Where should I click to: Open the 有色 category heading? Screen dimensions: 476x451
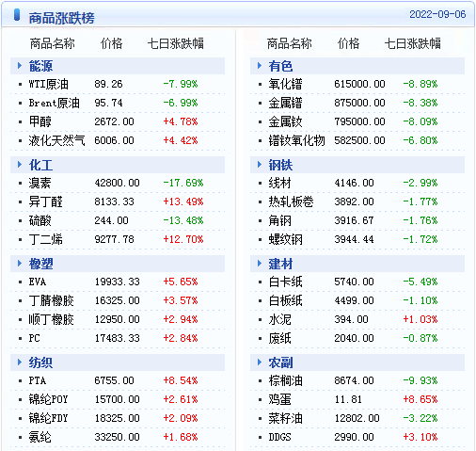[280, 66]
